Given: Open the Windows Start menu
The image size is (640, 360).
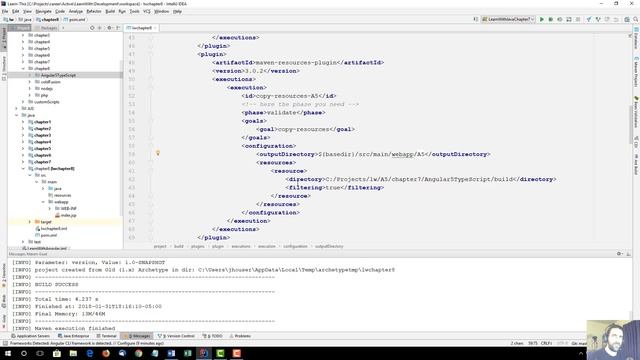Looking at the screenshot, I should tap(8, 353).
